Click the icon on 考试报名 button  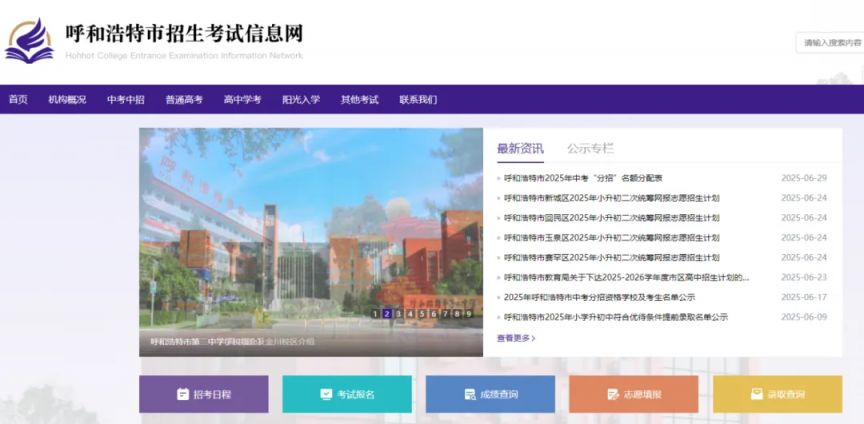(326, 394)
